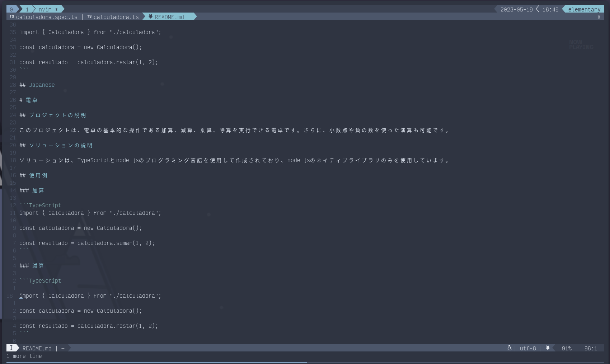610x364 pixels.
Task: Click the elementary hostname label
Action: click(x=584, y=9)
